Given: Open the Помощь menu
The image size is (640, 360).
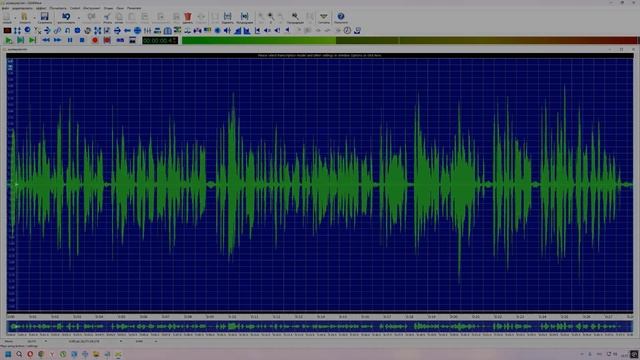Looking at the screenshot, I should [134, 8].
